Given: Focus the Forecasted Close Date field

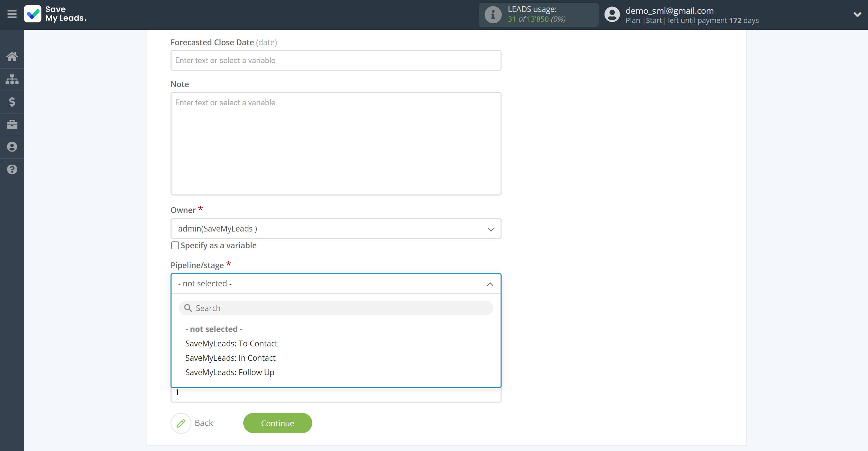Looking at the screenshot, I should pos(336,60).
